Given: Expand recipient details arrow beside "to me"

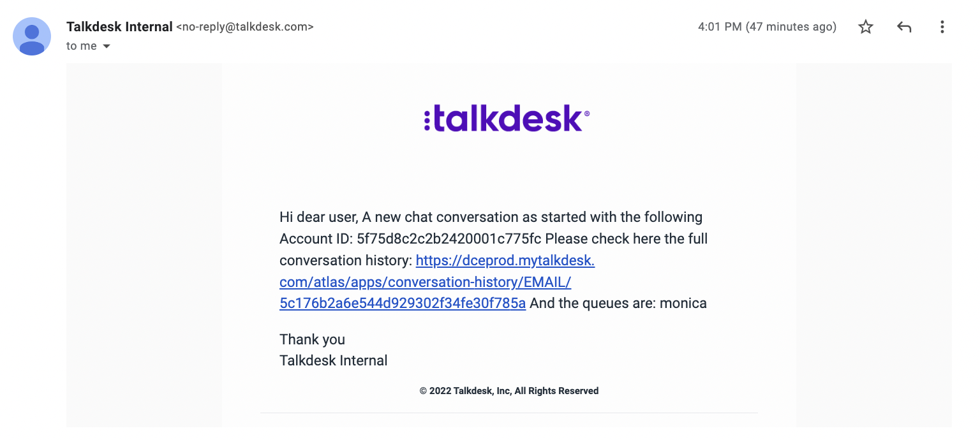Looking at the screenshot, I should pos(107,46).
